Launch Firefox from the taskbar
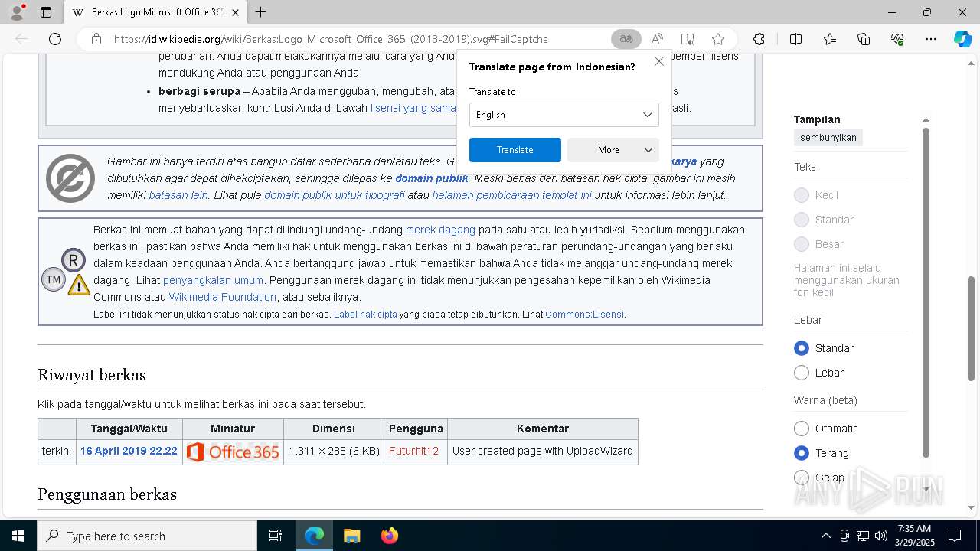The width and height of the screenshot is (980, 551). [x=389, y=536]
